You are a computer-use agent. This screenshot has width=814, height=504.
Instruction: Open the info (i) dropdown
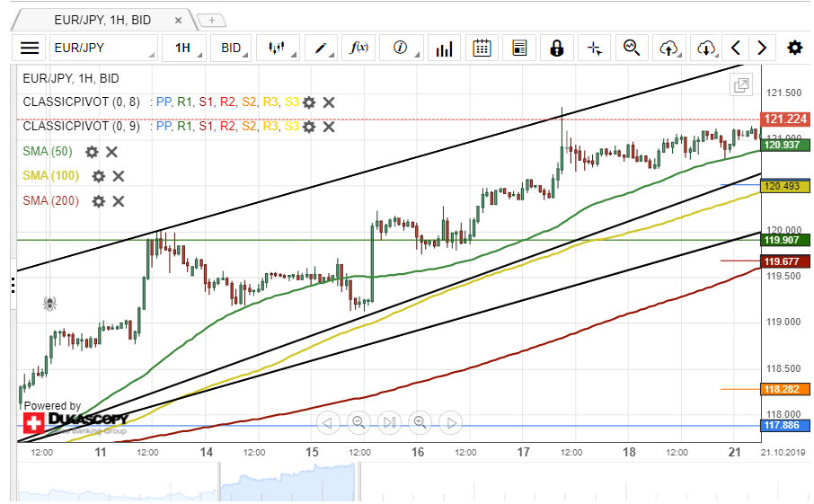tap(402, 49)
